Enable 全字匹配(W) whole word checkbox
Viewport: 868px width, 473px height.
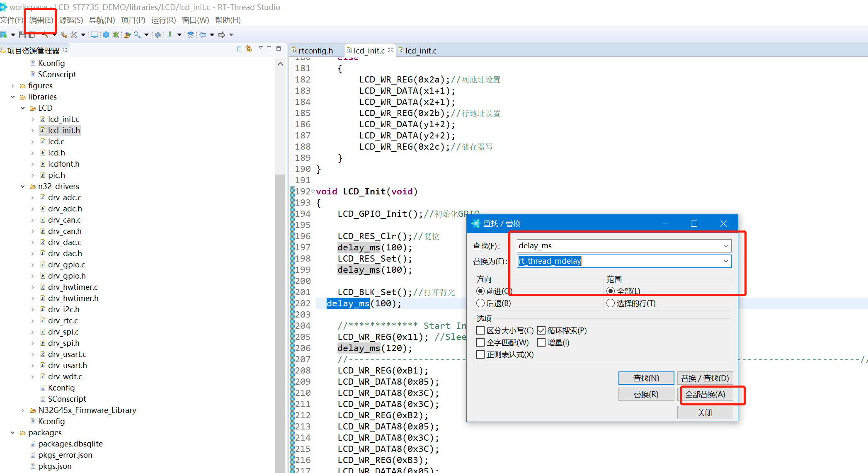480,342
